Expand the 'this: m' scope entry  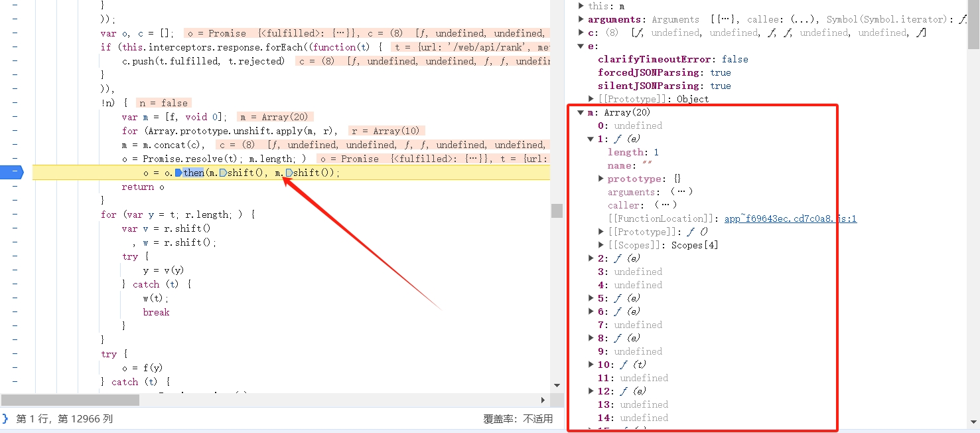coord(581,6)
